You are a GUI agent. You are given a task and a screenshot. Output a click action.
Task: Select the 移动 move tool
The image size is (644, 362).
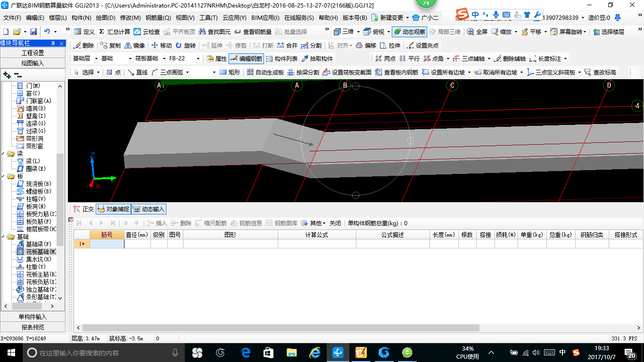point(161,45)
